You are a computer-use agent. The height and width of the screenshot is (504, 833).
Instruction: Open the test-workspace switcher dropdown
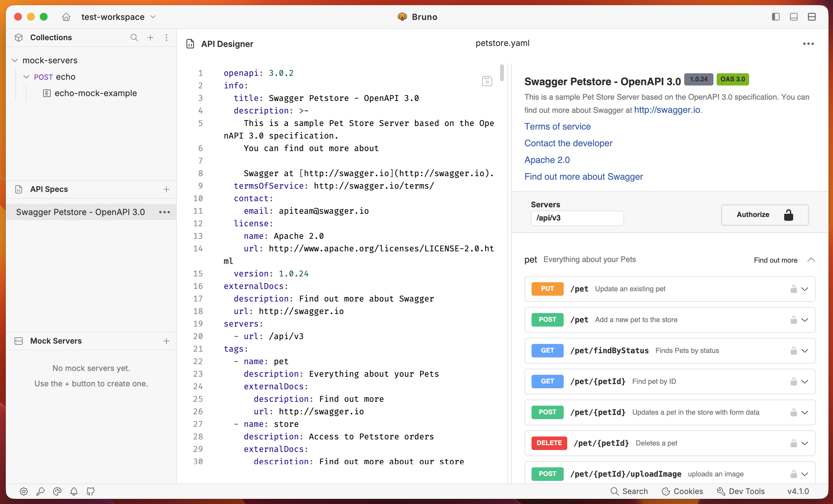pos(118,17)
